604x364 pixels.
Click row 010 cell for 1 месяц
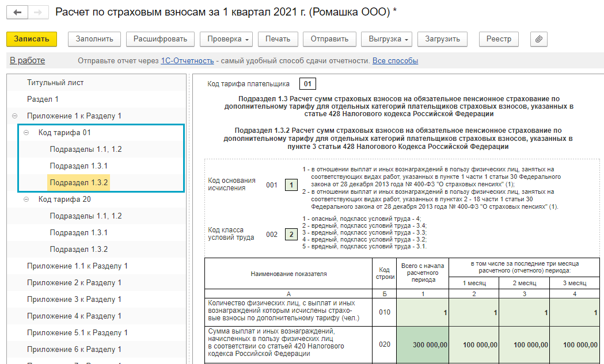click(474, 312)
